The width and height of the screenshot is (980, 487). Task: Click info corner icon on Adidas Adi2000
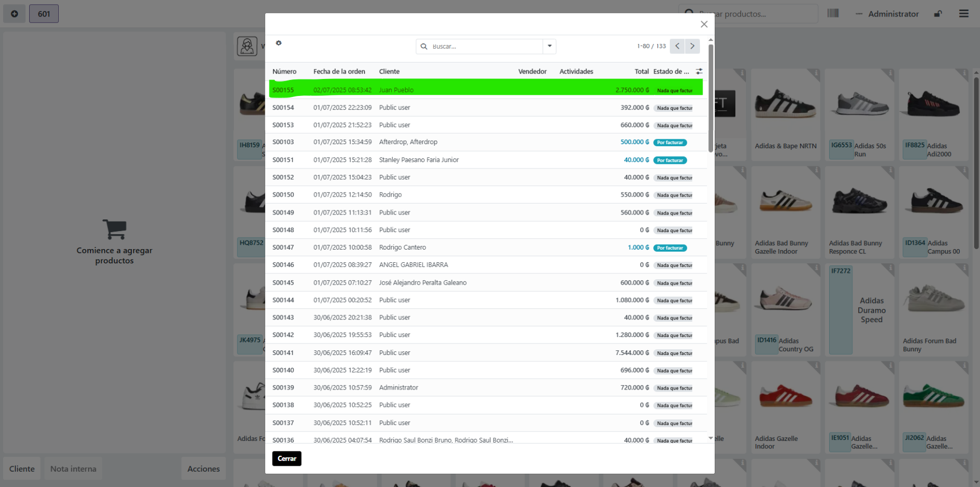coord(963,74)
